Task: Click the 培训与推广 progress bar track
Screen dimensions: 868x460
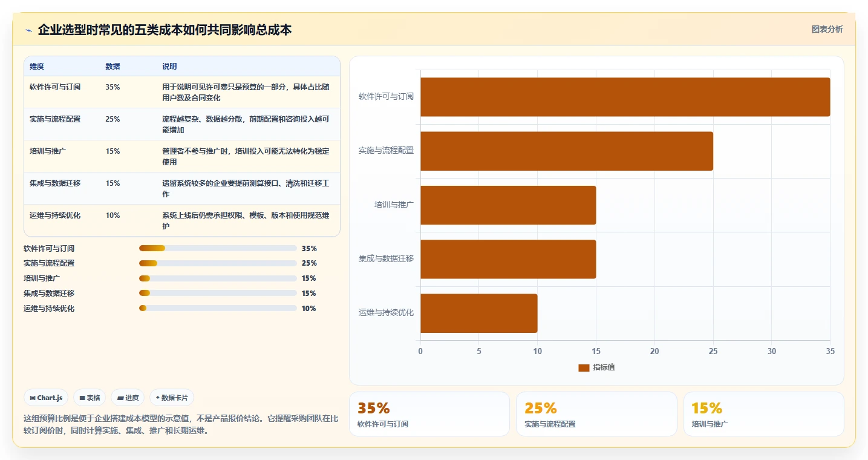Action: (218, 278)
